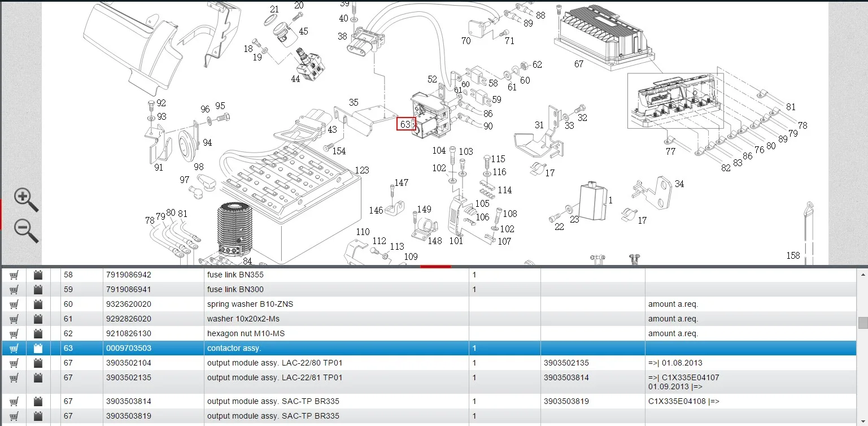Click cart icon for LAC-22/81 TP01 row
This screenshot has width=868, height=426.
pyautogui.click(x=14, y=378)
